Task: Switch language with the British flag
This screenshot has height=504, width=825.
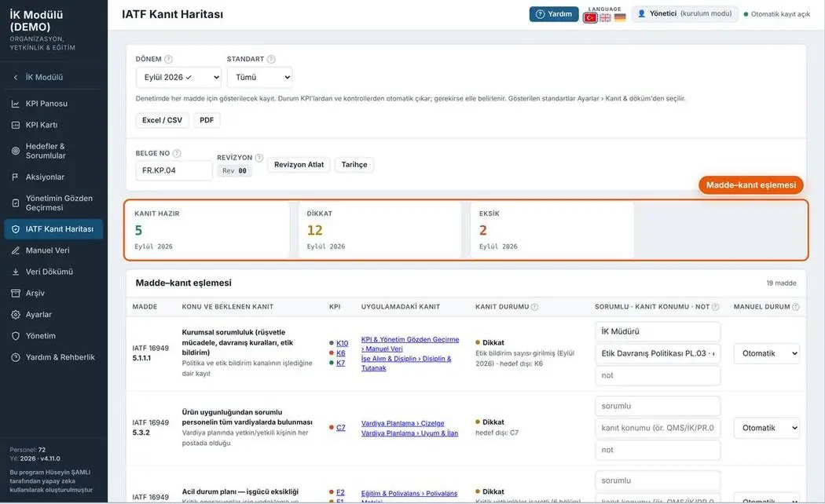Action: (x=605, y=18)
